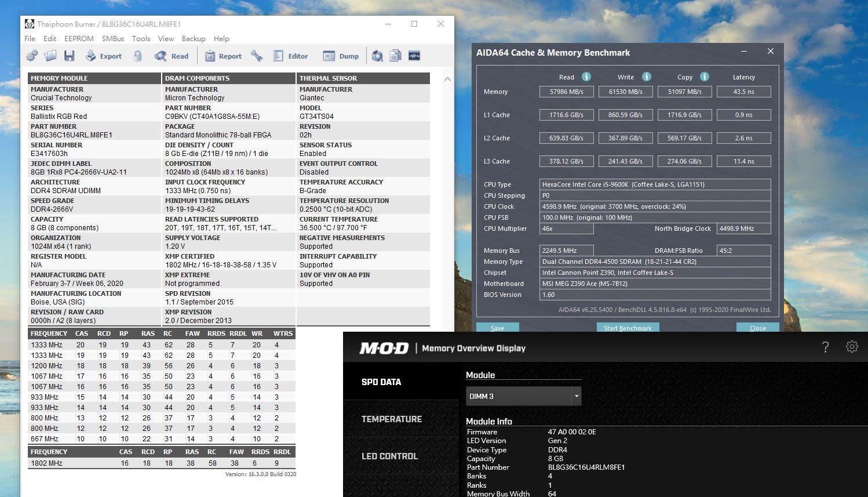Click the serial number E3417603h text
This screenshot has width=868, height=497.
[49, 154]
